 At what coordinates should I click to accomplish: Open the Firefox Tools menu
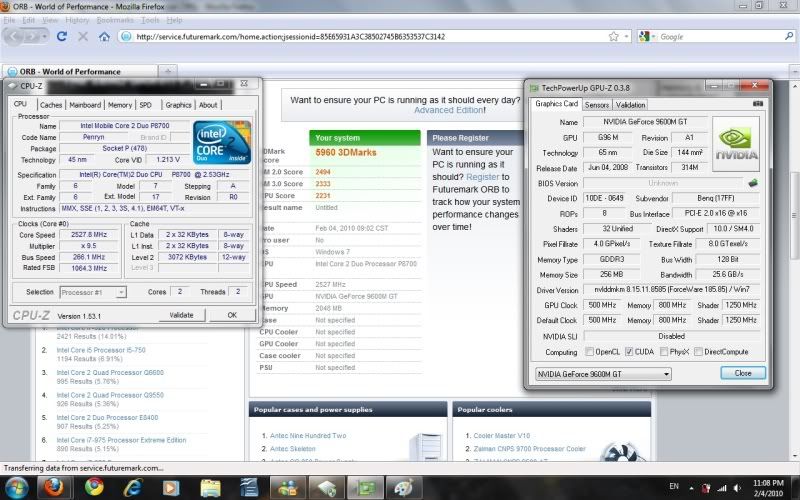150,20
